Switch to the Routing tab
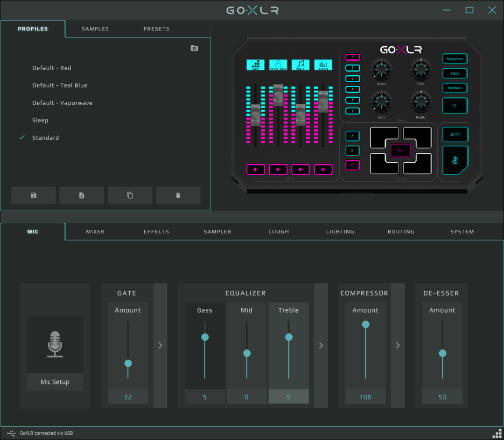Viewport: 504px width, 440px height. (401, 232)
